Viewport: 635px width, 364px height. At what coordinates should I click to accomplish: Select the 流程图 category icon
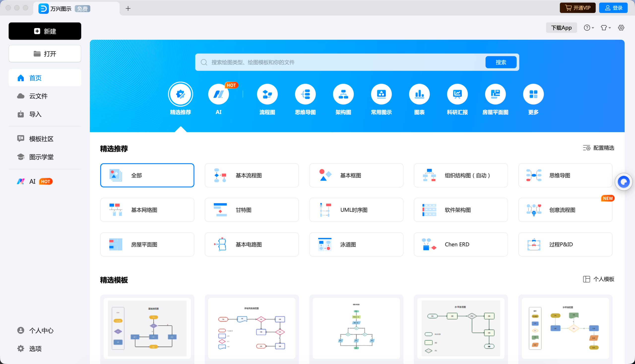pos(267,94)
